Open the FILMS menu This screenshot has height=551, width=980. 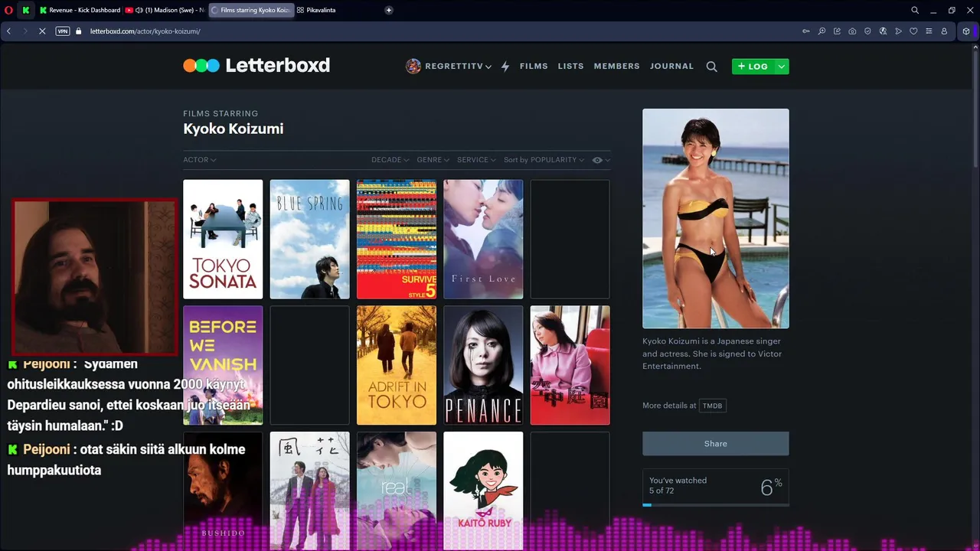click(x=534, y=67)
